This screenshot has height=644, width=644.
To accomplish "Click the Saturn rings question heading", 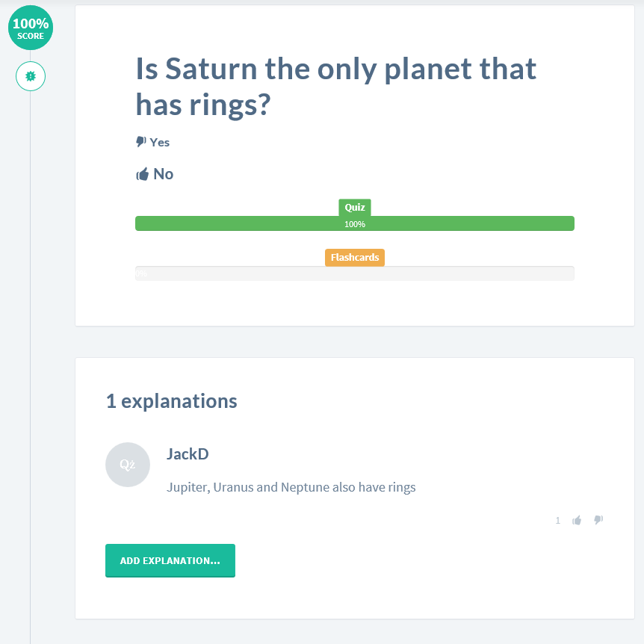I will [x=335, y=87].
